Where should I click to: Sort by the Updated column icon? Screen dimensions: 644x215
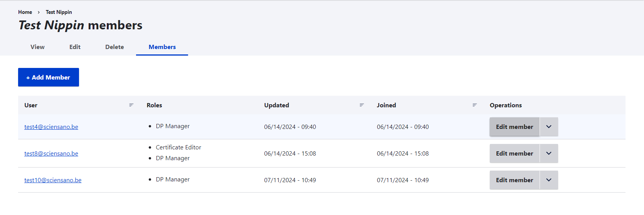point(362,105)
